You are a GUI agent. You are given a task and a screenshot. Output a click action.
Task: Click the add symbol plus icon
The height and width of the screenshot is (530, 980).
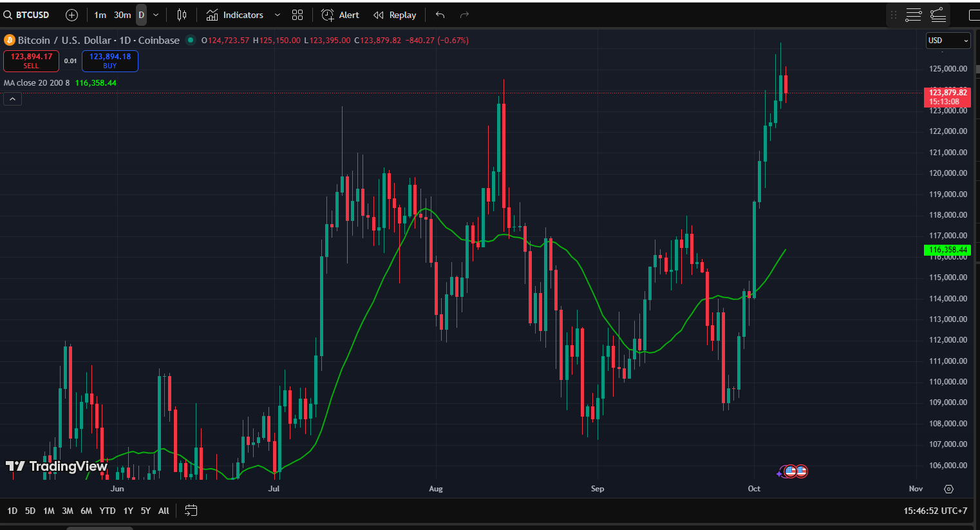click(x=72, y=15)
